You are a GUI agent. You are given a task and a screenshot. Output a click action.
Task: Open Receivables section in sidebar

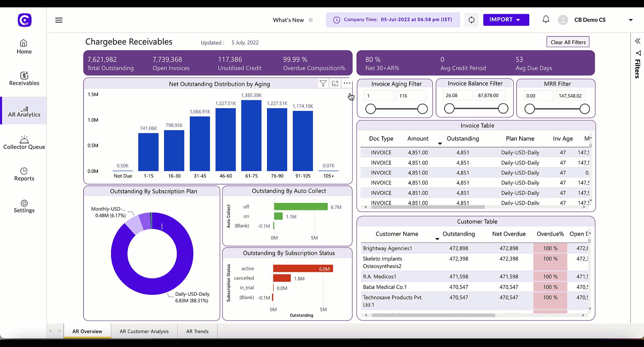click(x=24, y=79)
